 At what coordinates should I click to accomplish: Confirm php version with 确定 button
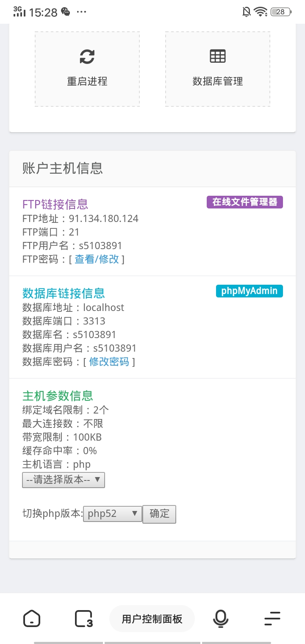pos(159,514)
